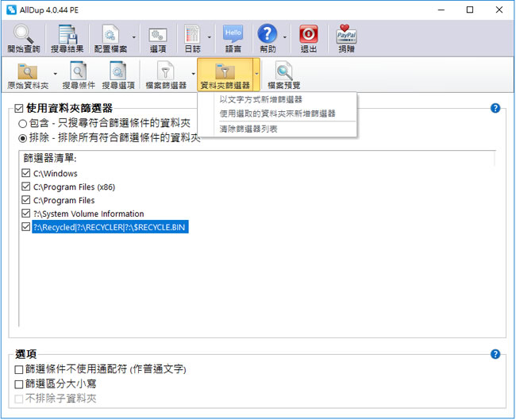
Task: Select 包含 include radio button
Action: coord(22,124)
